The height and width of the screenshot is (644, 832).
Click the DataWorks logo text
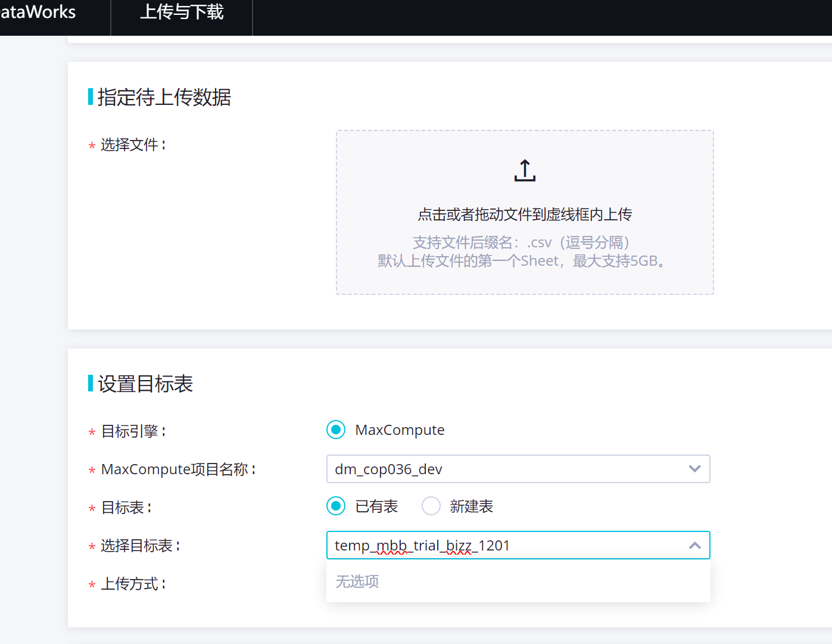38,12
